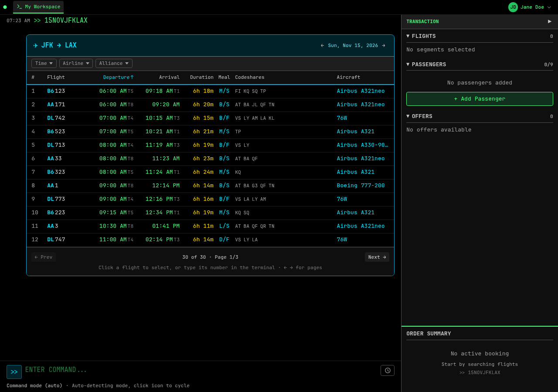Click the command prompt chevrons button
558x392 pixels.
coord(14,372)
